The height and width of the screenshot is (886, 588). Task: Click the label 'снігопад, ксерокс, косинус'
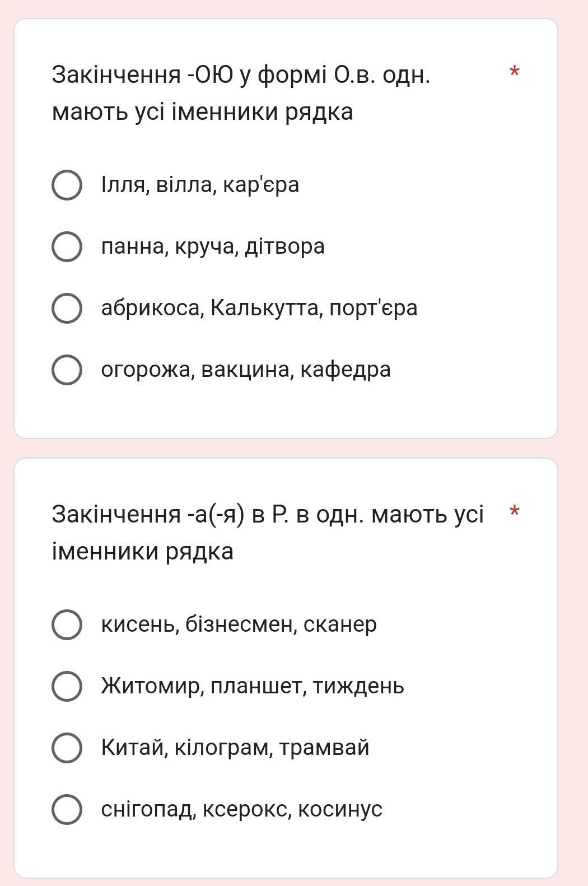click(x=241, y=809)
